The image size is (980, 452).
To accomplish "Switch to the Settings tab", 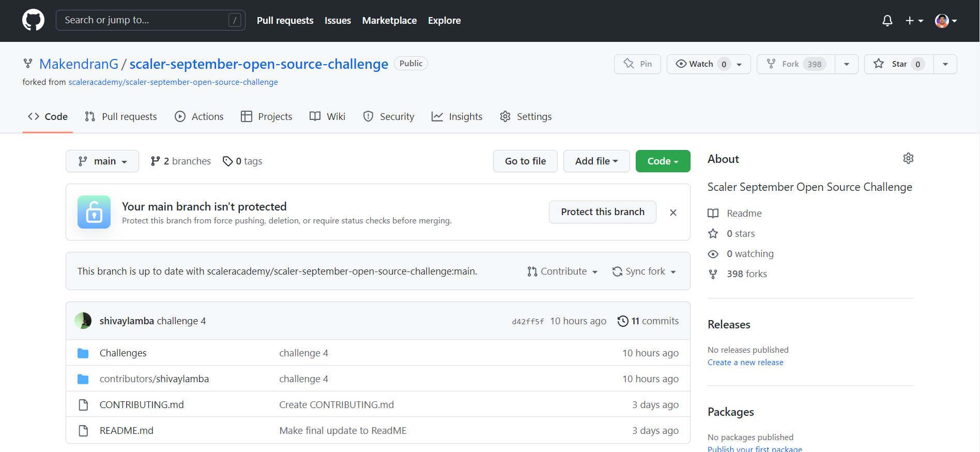I will [x=526, y=116].
